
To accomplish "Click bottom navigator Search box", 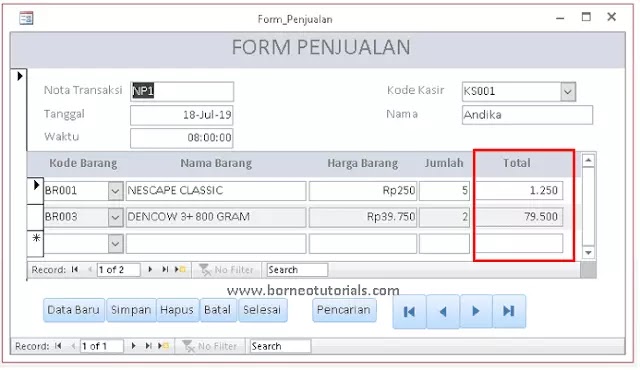I will pos(280,346).
